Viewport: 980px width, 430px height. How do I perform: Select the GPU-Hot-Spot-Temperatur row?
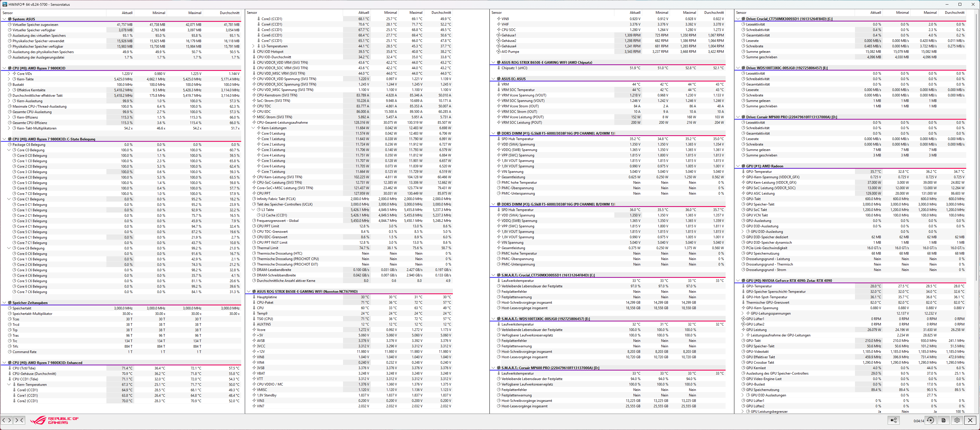pyautogui.click(x=851, y=297)
